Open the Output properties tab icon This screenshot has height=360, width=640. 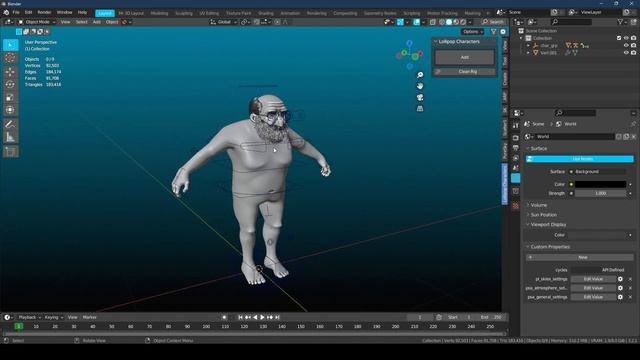516,148
